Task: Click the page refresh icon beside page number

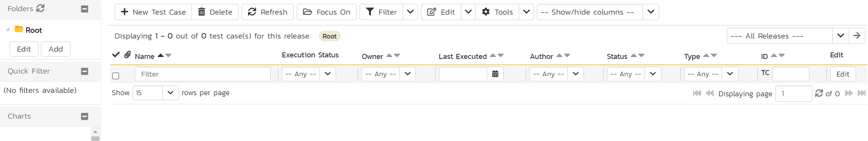Action: click(819, 93)
